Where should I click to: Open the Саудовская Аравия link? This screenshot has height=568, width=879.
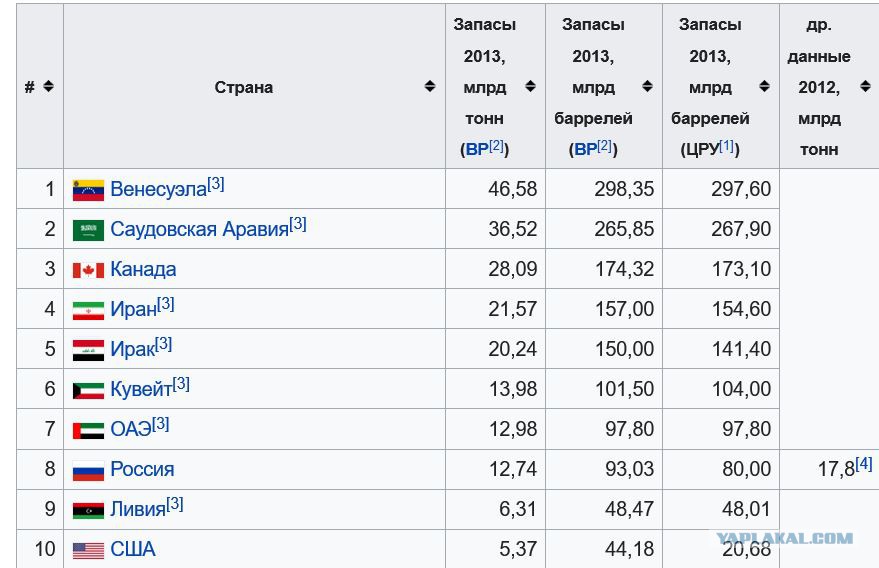pyautogui.click(x=200, y=229)
